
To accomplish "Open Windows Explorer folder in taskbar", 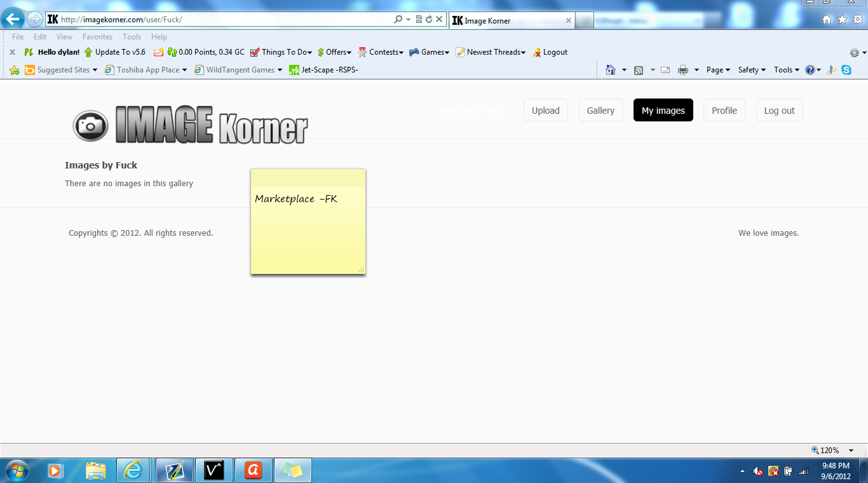I will pyautogui.click(x=96, y=470).
